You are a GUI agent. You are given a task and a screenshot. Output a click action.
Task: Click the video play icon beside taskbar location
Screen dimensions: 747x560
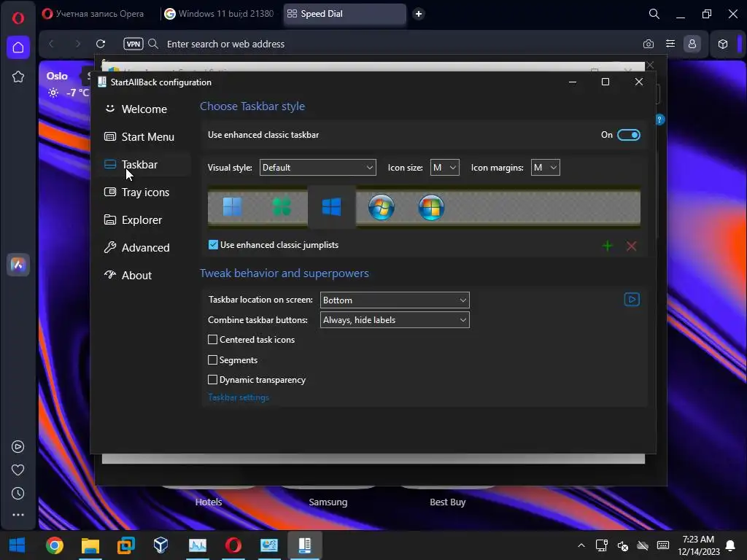click(632, 300)
